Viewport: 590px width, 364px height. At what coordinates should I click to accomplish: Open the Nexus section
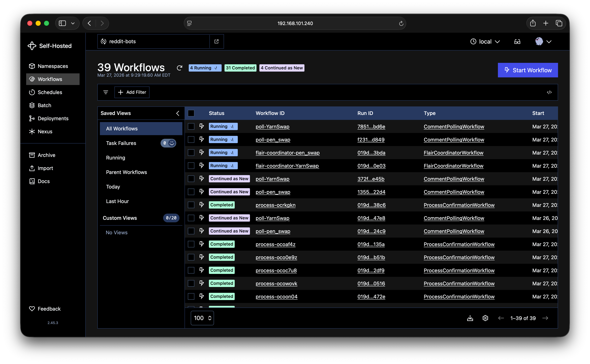click(45, 132)
